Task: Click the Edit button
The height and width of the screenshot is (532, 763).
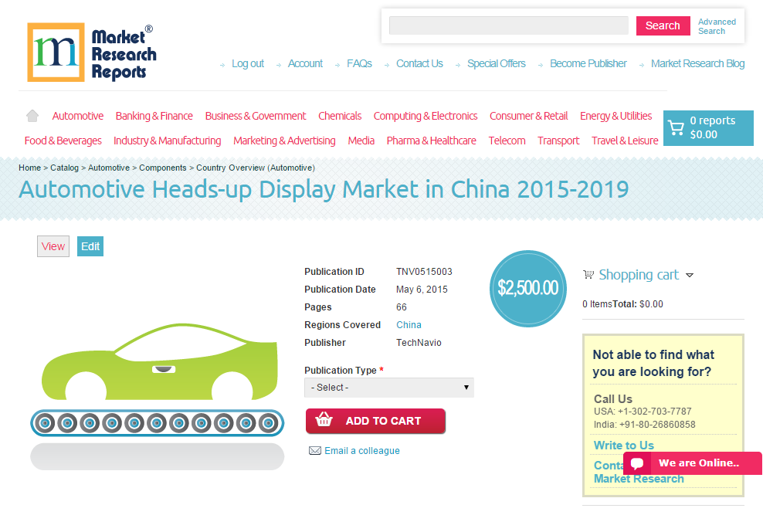Action: click(90, 246)
